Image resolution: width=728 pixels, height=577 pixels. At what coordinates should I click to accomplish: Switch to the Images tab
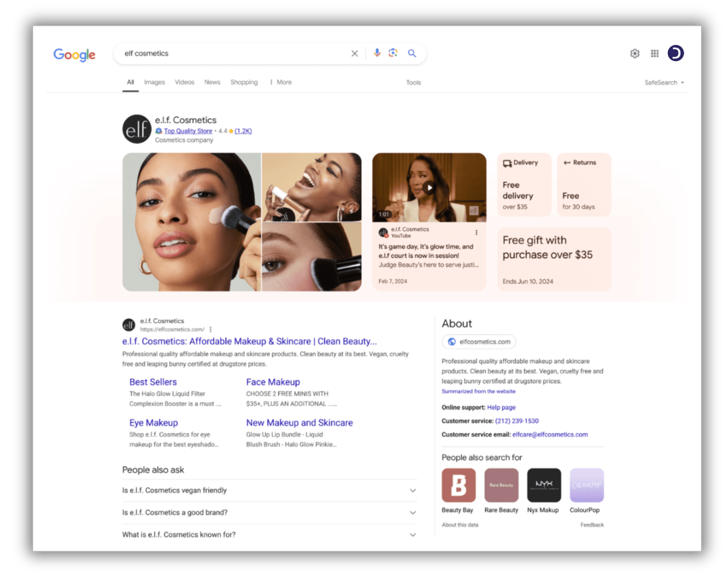pos(155,82)
